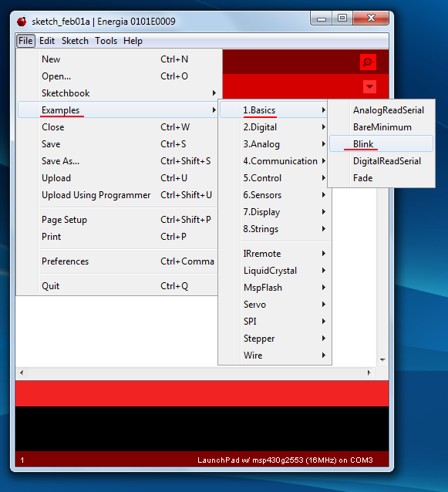Screen dimensions: 448x492
Task: Click horizontal scrollbar right arrow
Action: [x=369, y=372]
